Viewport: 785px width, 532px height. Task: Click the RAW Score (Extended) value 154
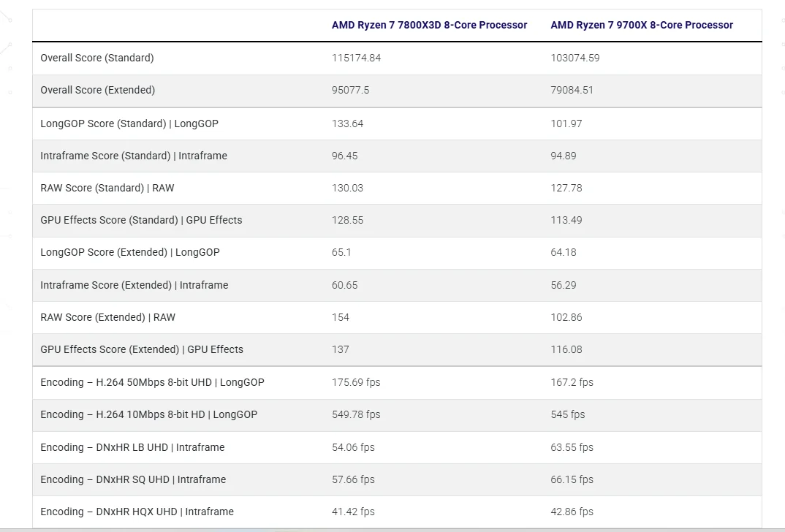point(341,317)
